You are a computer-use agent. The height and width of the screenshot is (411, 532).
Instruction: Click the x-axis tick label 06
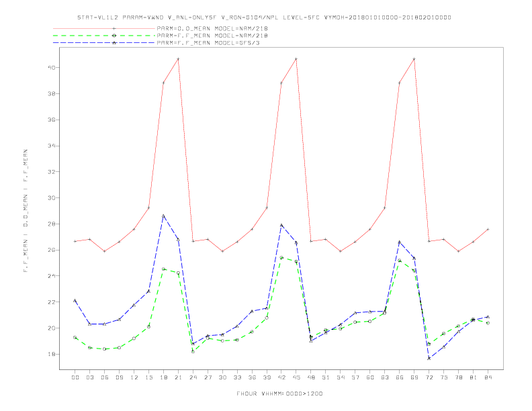click(x=105, y=377)
